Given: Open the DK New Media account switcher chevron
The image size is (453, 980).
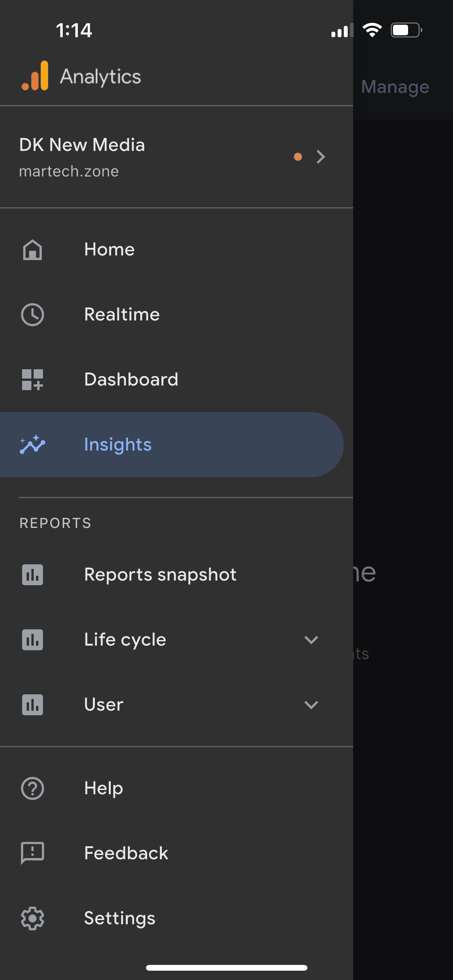Looking at the screenshot, I should pyautogui.click(x=321, y=157).
